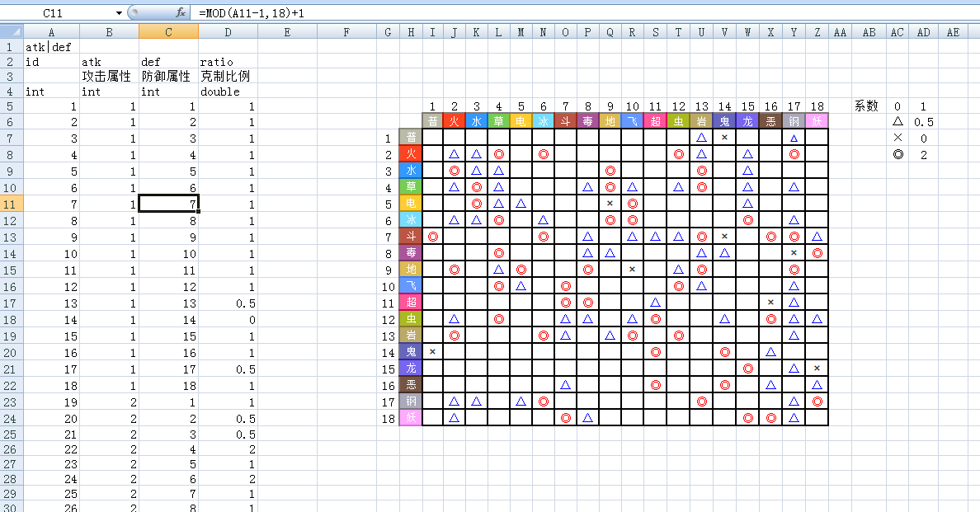The image size is (980, 512).
Task: Click the Insert Function fx icon
Action: click(181, 13)
